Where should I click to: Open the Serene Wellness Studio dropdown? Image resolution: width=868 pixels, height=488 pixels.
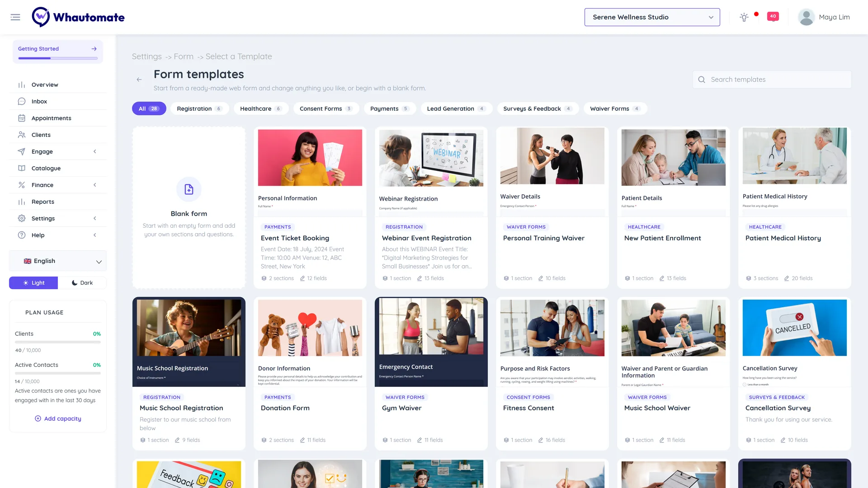(652, 17)
